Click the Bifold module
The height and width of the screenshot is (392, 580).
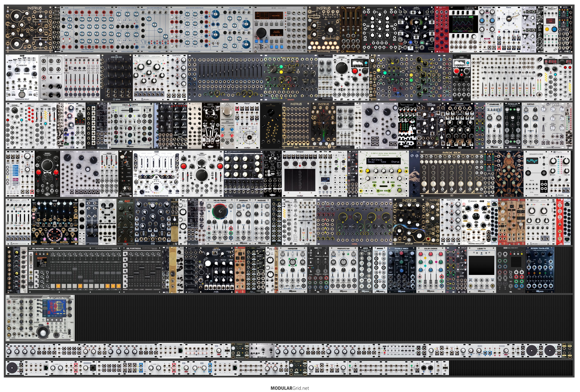(27, 174)
